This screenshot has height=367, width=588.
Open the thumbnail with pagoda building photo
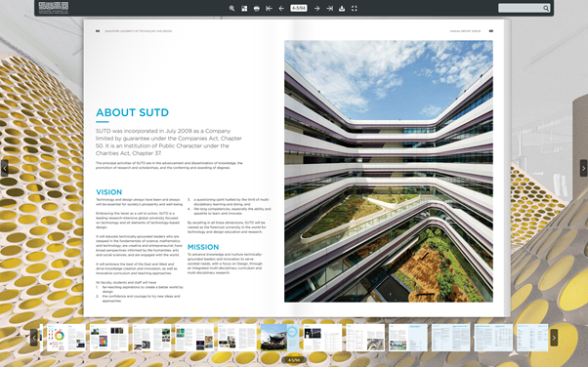click(280, 338)
